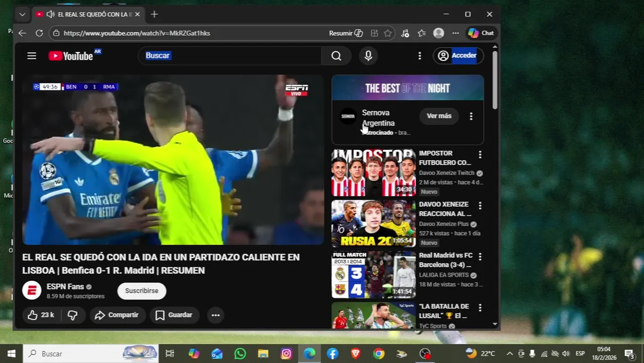This screenshot has width=644, height=363.
Task: Click the YouTube Buscar search field
Action: point(229,56)
